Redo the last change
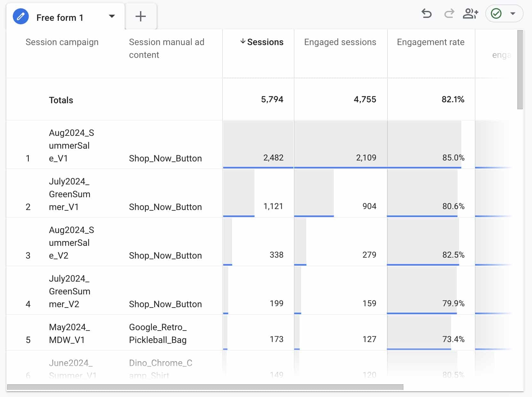The width and height of the screenshot is (532, 397). tap(449, 14)
